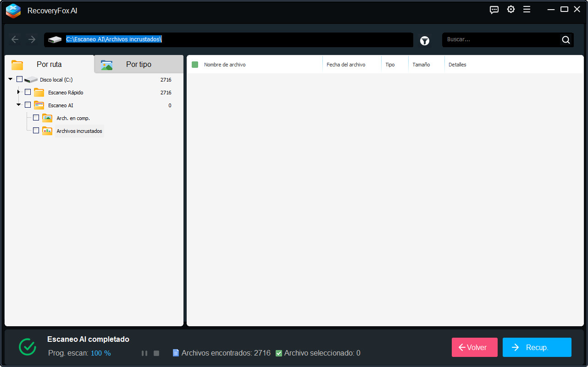588x367 pixels.
Task: Check the Archivos incrustados checkbox
Action: click(x=36, y=130)
